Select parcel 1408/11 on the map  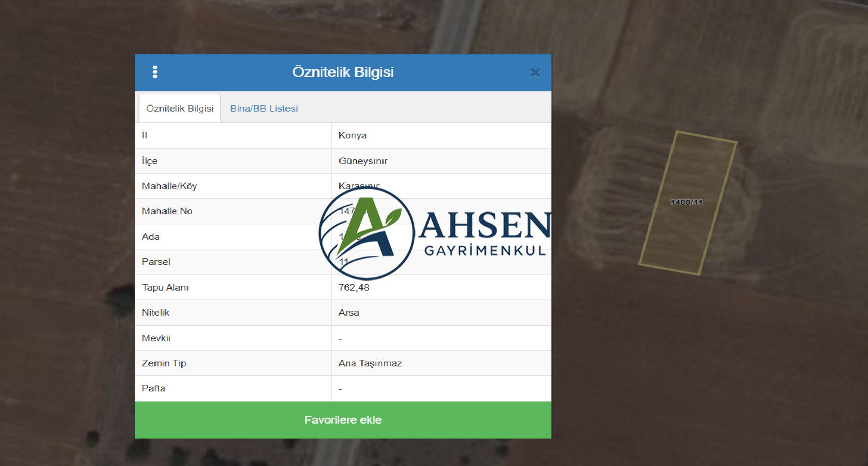[687, 202]
